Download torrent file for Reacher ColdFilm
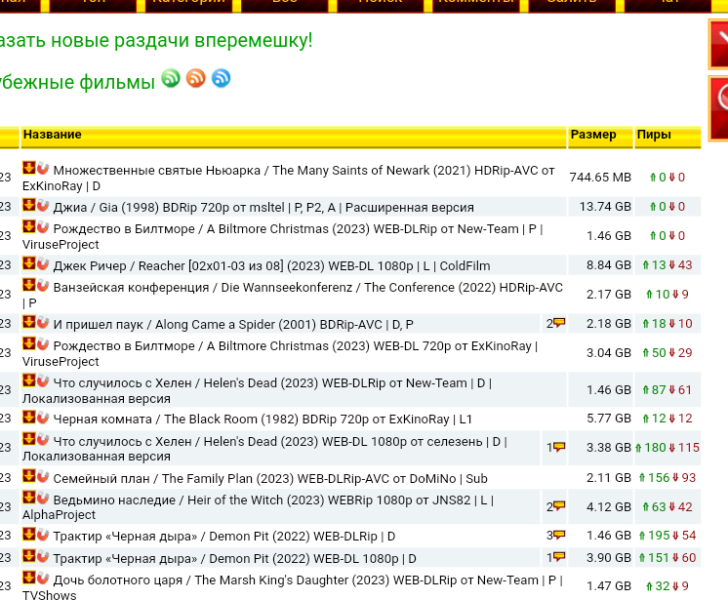 click(29, 263)
